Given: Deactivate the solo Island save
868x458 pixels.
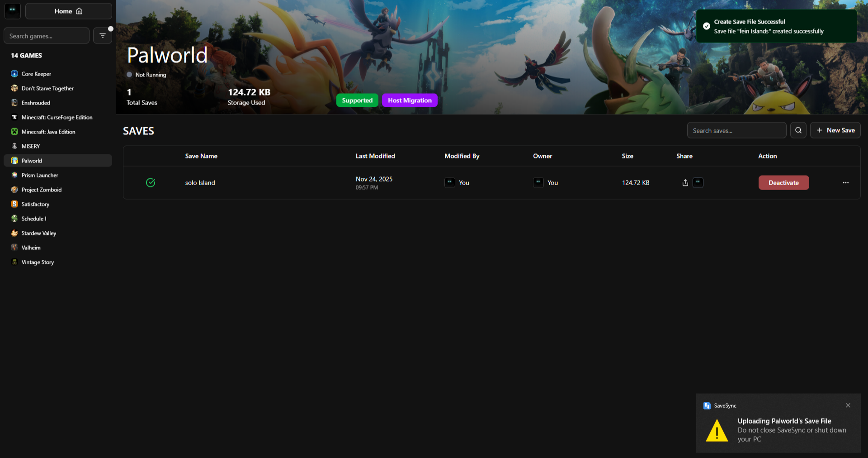Looking at the screenshot, I should tap(784, 182).
